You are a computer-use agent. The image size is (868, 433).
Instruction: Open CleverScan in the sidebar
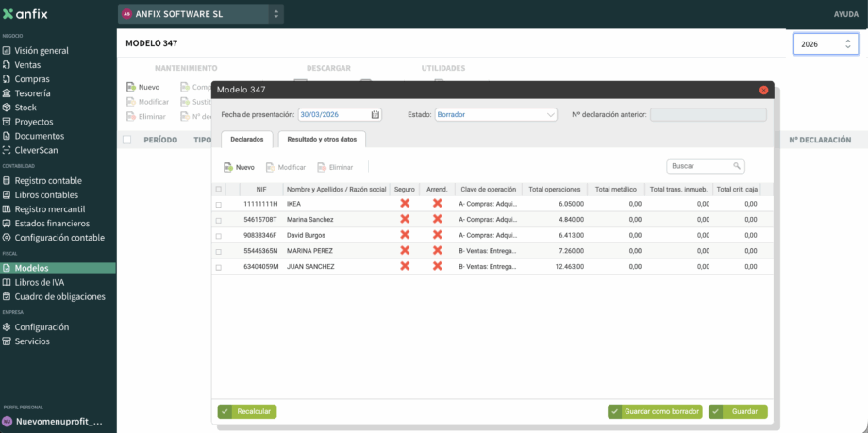click(35, 150)
